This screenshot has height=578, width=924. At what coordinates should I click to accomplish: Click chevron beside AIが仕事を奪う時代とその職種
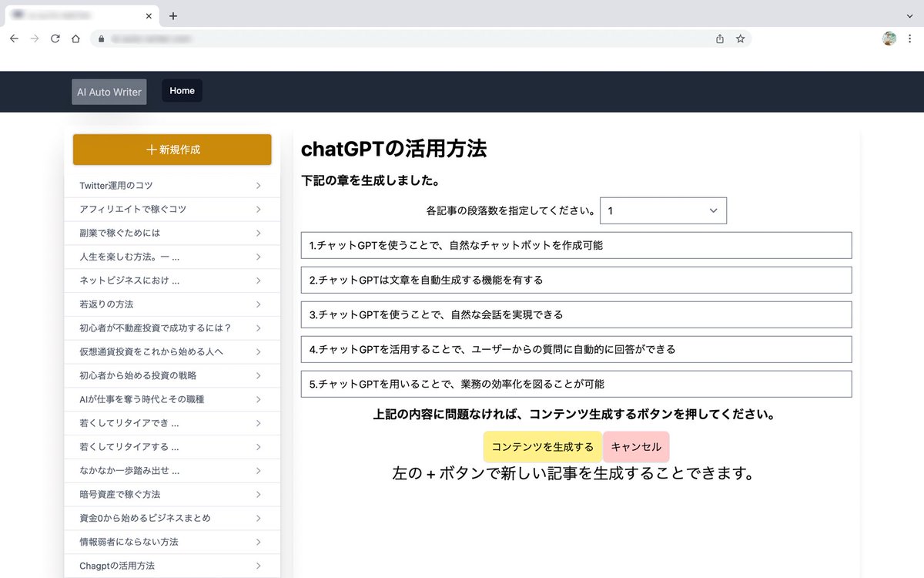point(258,399)
